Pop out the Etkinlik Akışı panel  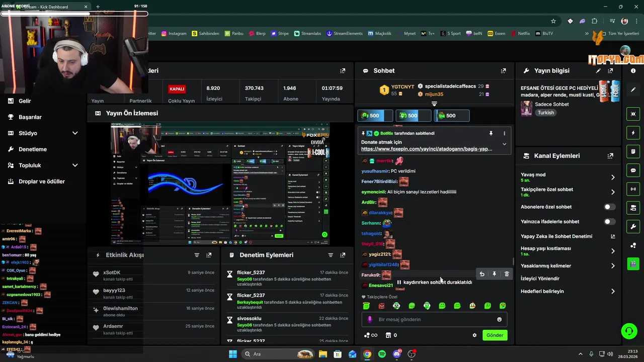[209, 255]
